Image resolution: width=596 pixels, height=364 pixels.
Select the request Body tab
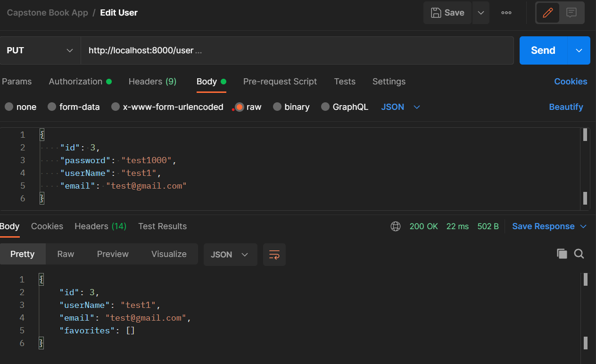(211, 82)
